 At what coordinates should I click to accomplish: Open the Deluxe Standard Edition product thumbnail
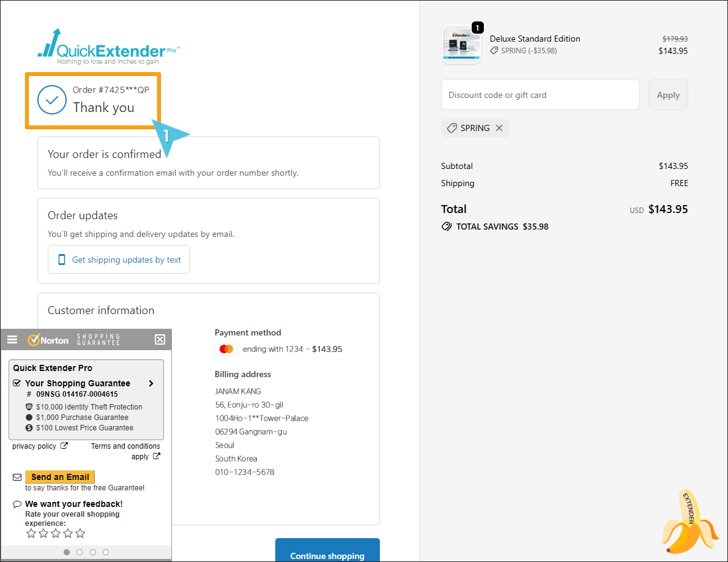[461, 45]
